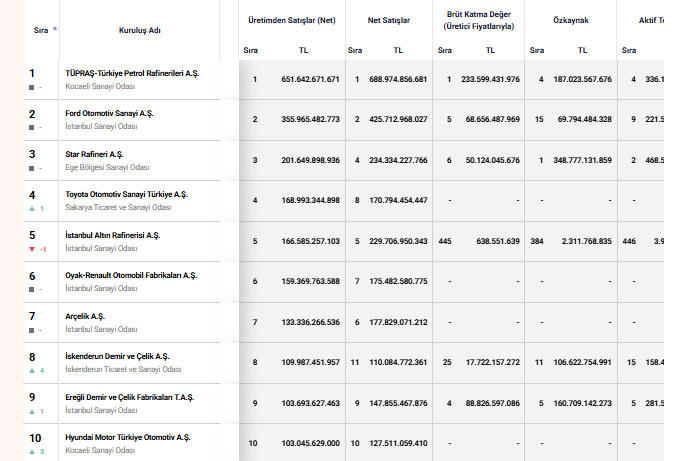Click red down arrow for İstanbul Altın Rafinerisi
This screenshot has height=461, width=682.
point(32,249)
